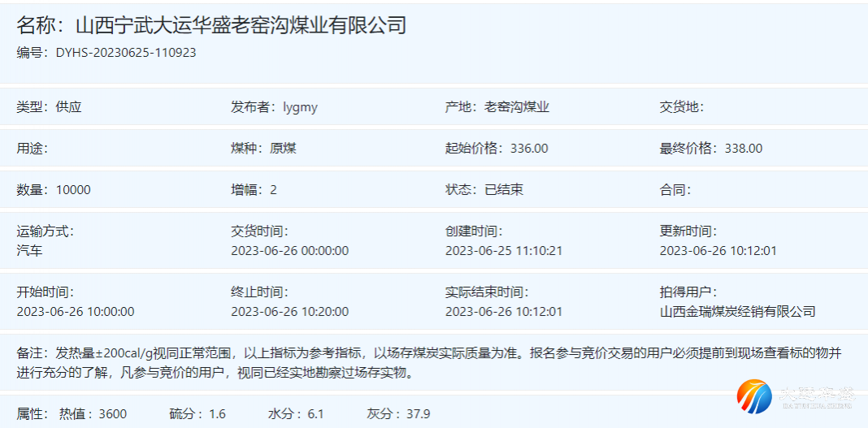Click the transport method value 汽车
The width and height of the screenshot is (868, 428).
tap(30, 250)
